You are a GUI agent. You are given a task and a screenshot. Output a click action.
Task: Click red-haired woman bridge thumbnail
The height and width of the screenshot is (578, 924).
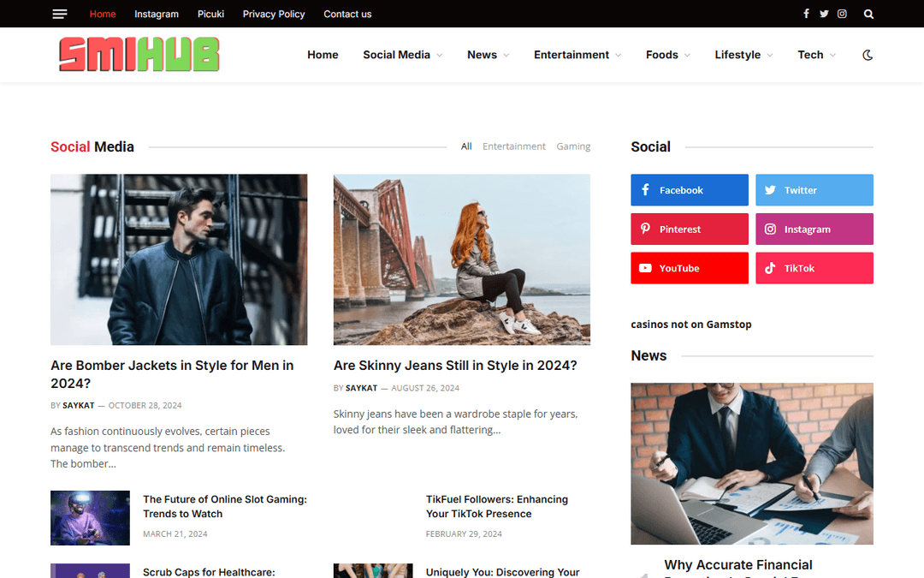(x=461, y=259)
